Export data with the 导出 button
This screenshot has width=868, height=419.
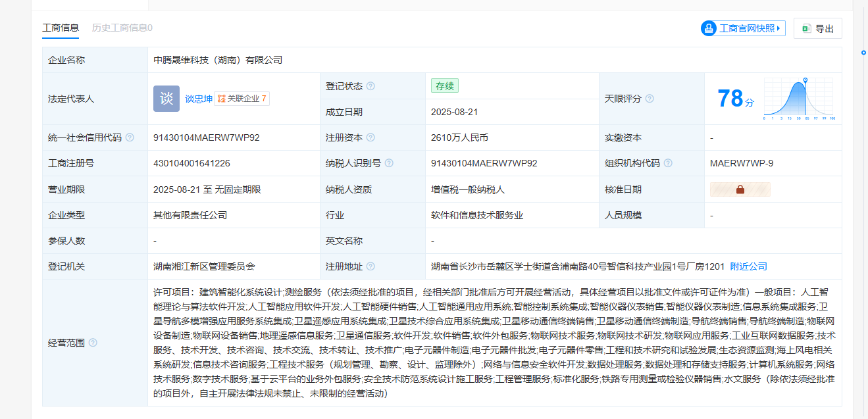tap(817, 28)
